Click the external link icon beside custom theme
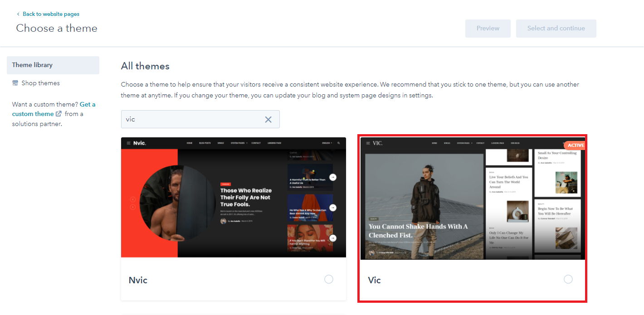The width and height of the screenshot is (644, 315). (x=59, y=114)
